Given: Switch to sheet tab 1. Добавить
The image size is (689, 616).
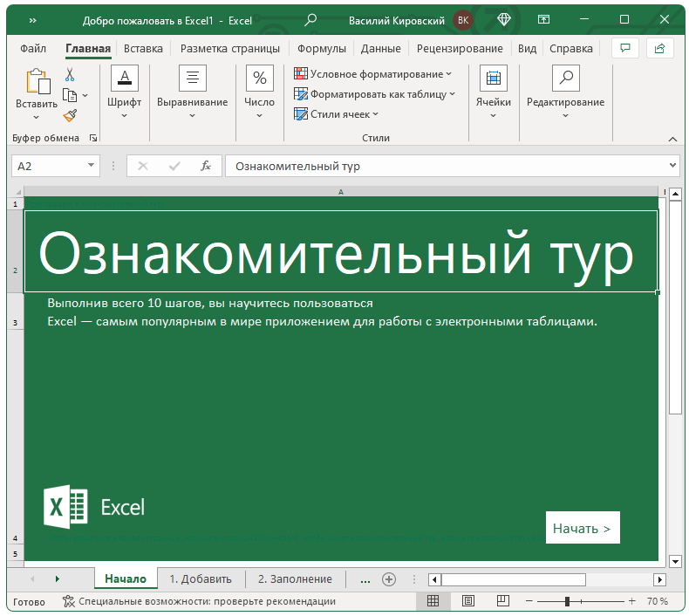Looking at the screenshot, I should [x=201, y=578].
